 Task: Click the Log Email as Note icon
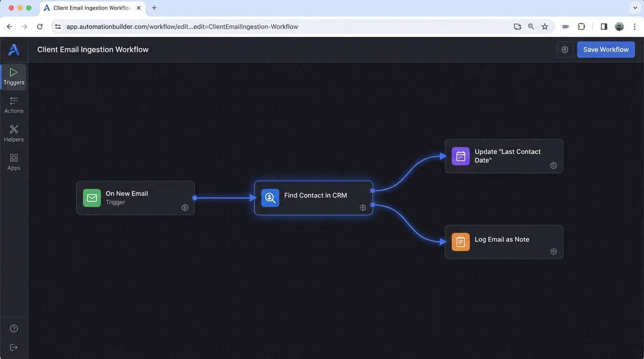tap(460, 242)
